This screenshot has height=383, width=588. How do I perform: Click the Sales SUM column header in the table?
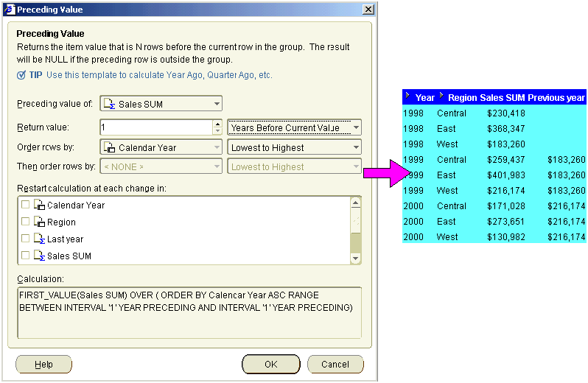coord(502,98)
